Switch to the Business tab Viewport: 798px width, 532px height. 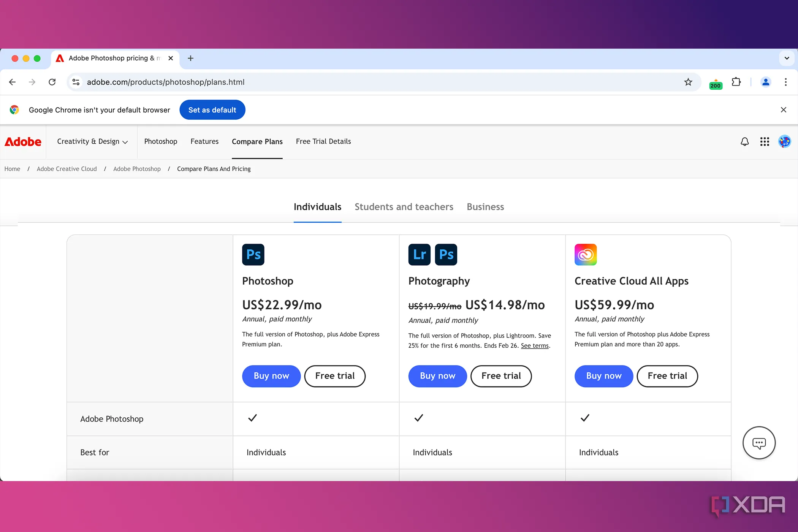(x=485, y=207)
